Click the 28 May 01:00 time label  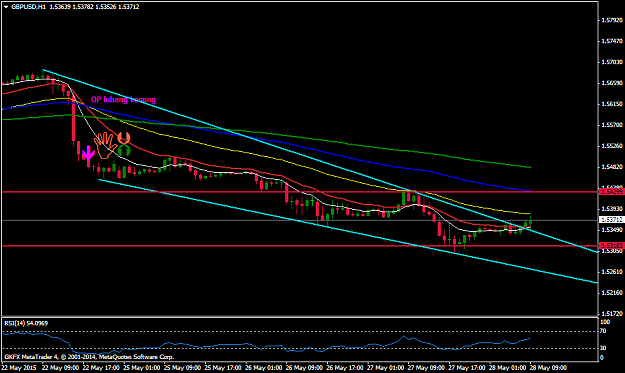(x=507, y=367)
